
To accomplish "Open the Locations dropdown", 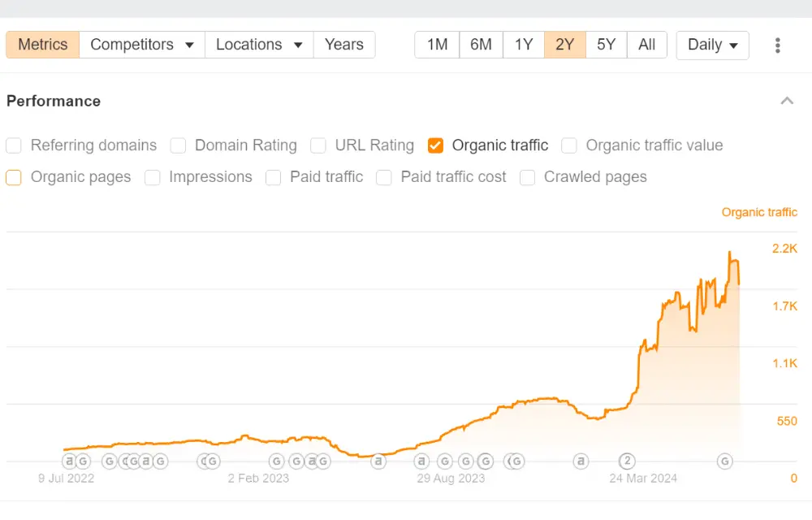I will (x=259, y=45).
